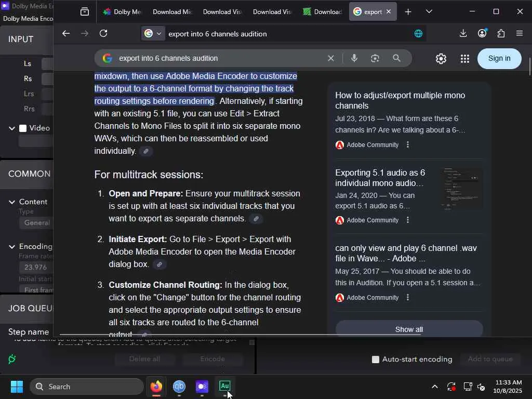Collapse the Video section chevron
This screenshot has height=399, width=532.
coord(12,128)
